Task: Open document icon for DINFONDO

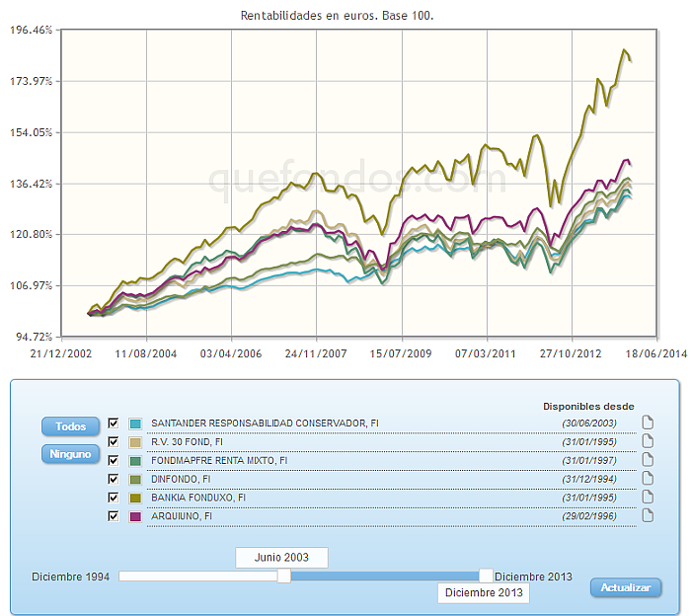Action: pos(648,479)
